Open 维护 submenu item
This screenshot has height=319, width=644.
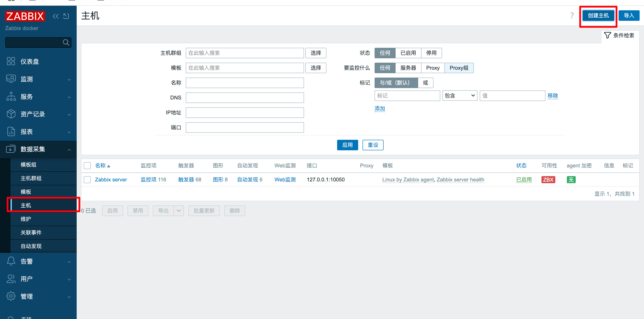[44, 219]
